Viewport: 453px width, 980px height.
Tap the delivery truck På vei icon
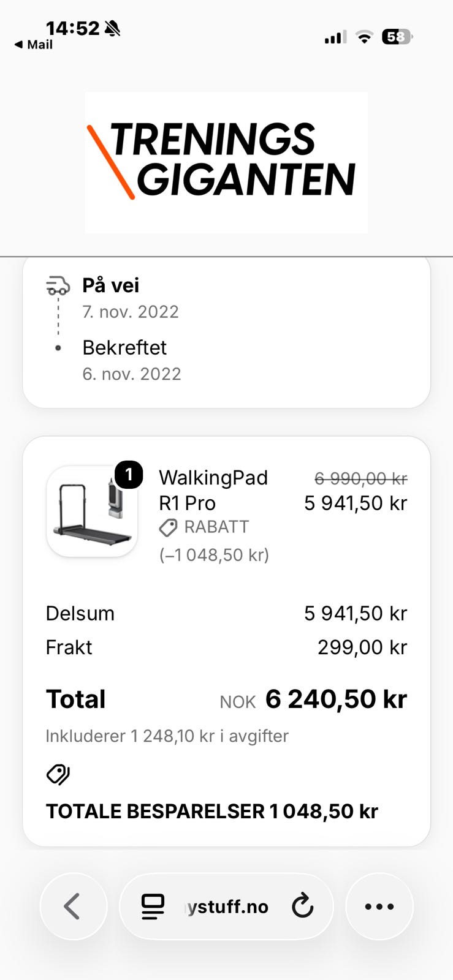(x=58, y=285)
